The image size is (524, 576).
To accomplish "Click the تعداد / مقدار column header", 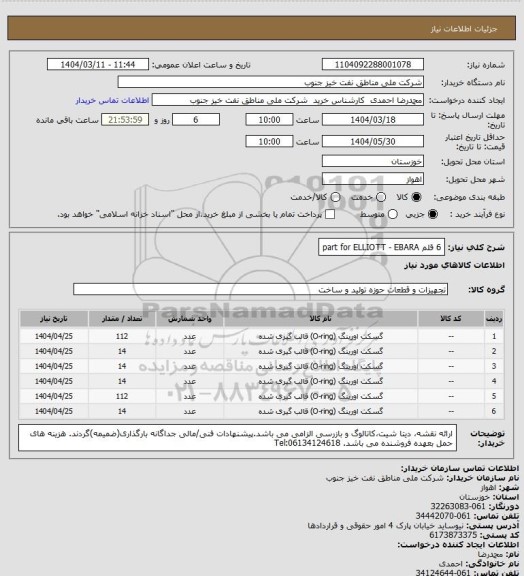I will click(122, 318).
